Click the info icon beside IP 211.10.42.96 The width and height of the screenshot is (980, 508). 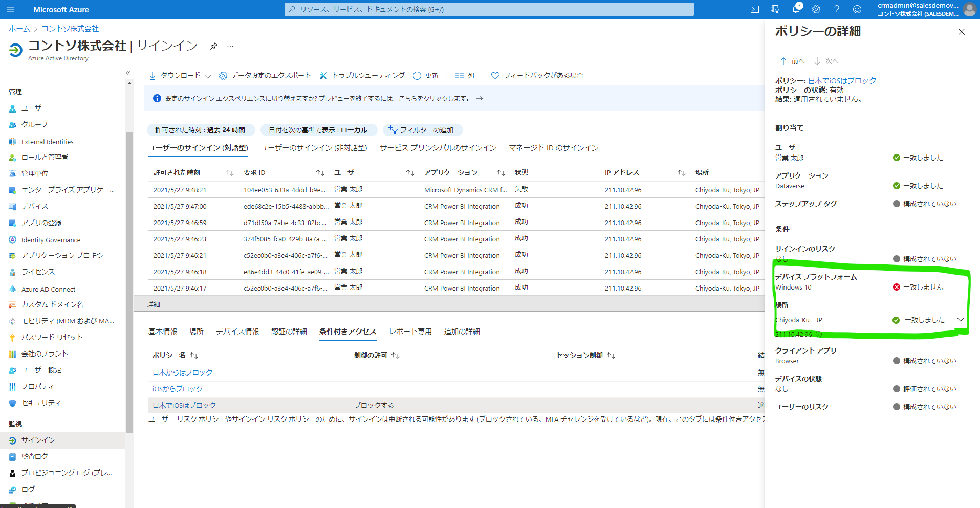[819, 334]
